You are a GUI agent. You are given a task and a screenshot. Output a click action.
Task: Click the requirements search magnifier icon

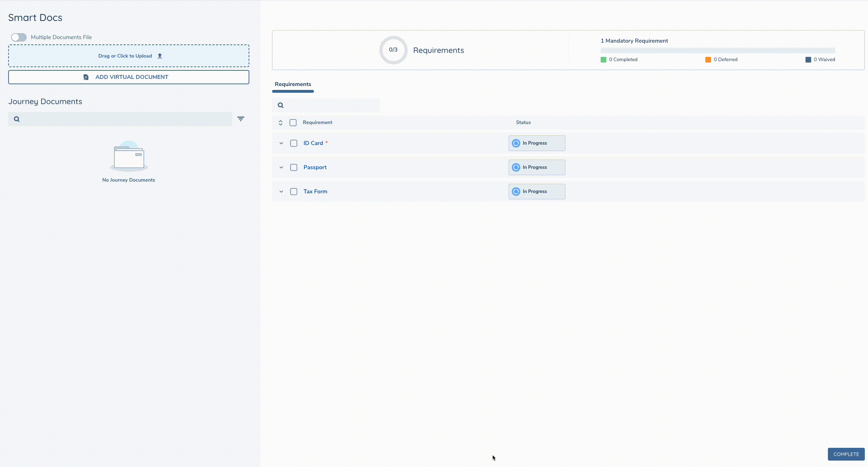(x=281, y=105)
